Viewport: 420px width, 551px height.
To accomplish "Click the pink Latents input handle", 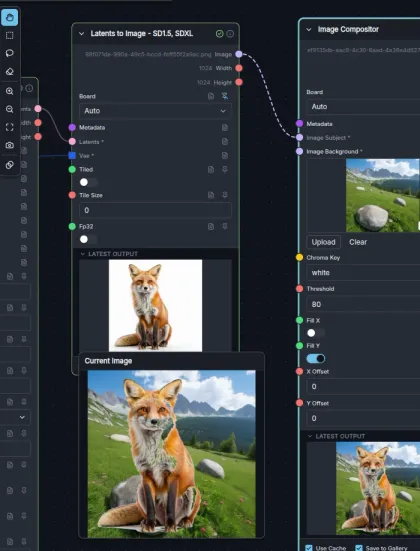I will tap(72, 142).
